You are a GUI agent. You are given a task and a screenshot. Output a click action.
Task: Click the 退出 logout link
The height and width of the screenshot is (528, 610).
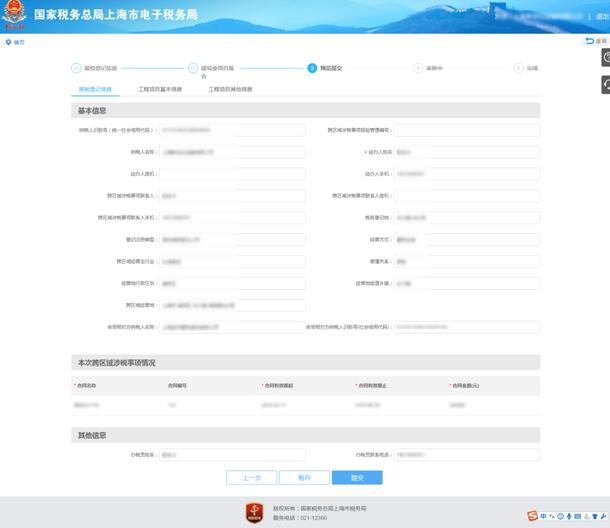coord(603,16)
